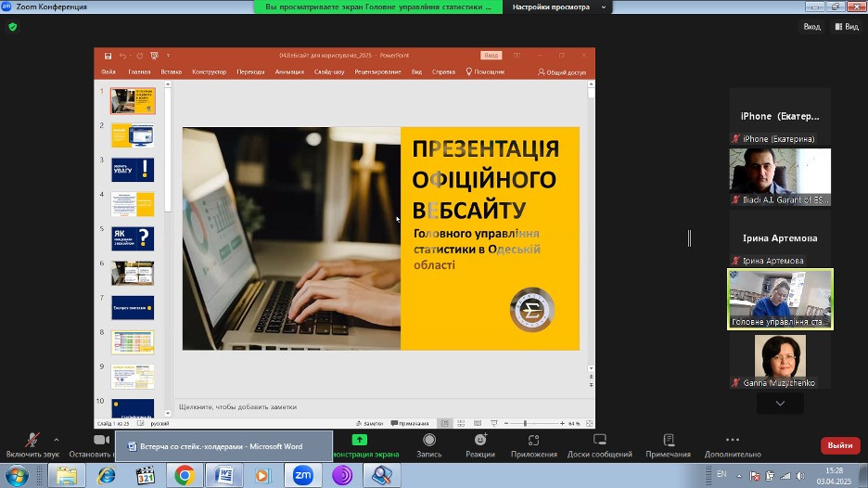Screen dimensions: 868x488
Task: Open Рецензирование ribbon tab
Action: coord(377,72)
